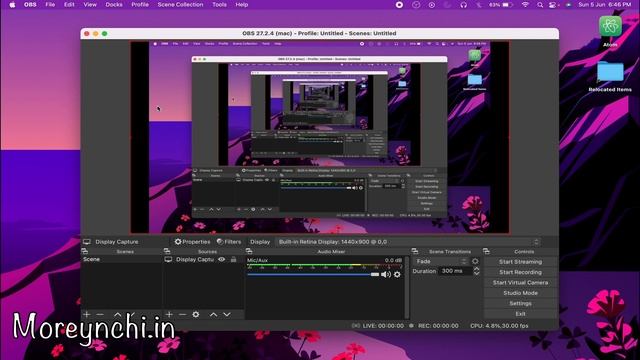Click the '0.0 dB' Mic/Aux value

[x=393, y=260]
